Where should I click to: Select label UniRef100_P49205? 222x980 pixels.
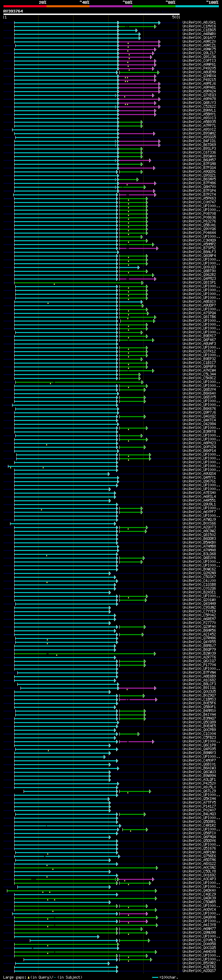tap(199, 68)
